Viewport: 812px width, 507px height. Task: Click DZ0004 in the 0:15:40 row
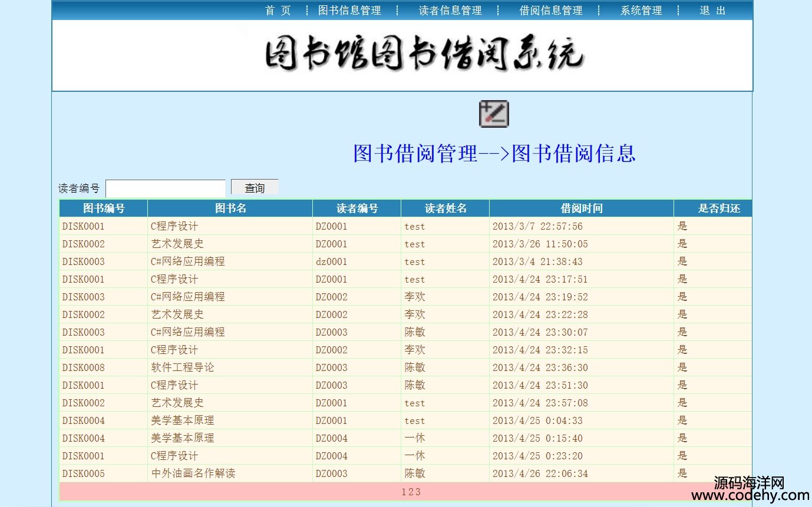point(332,438)
